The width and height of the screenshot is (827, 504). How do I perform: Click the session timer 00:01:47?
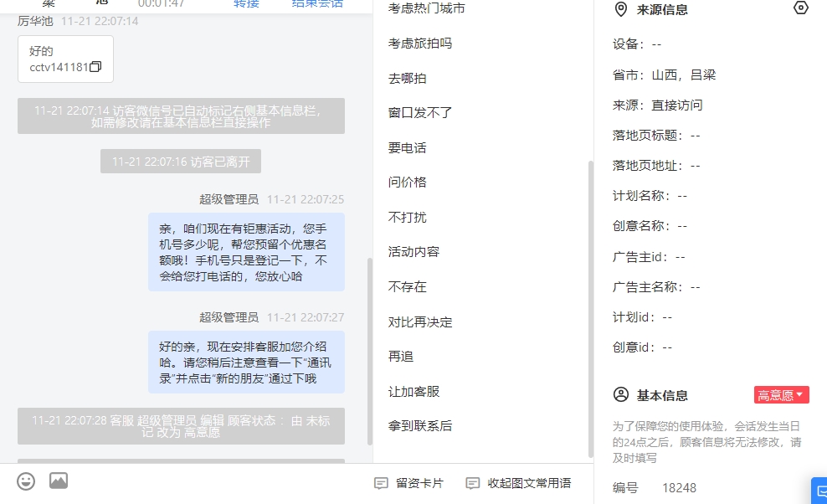point(161,3)
